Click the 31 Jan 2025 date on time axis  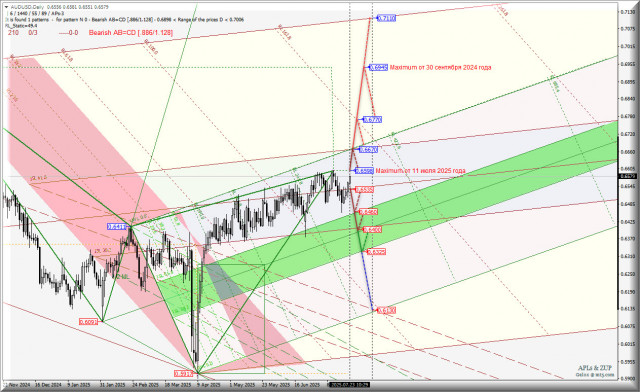tap(113, 385)
